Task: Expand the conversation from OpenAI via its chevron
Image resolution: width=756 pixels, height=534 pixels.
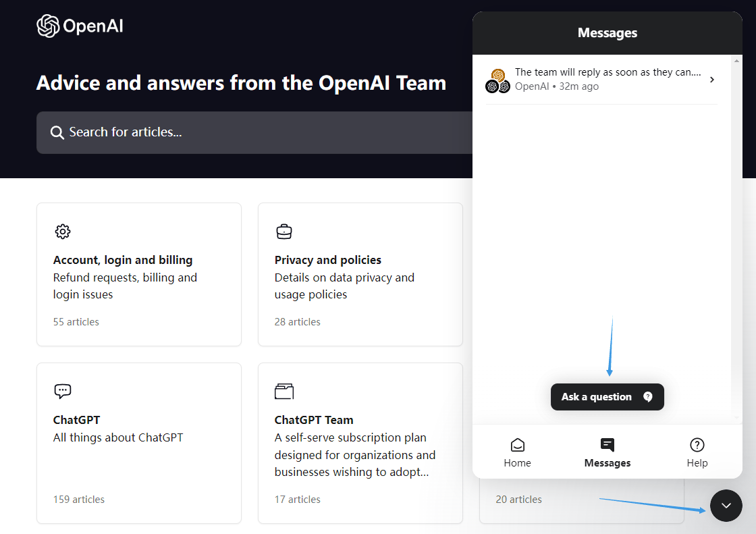Action: pyautogui.click(x=711, y=79)
